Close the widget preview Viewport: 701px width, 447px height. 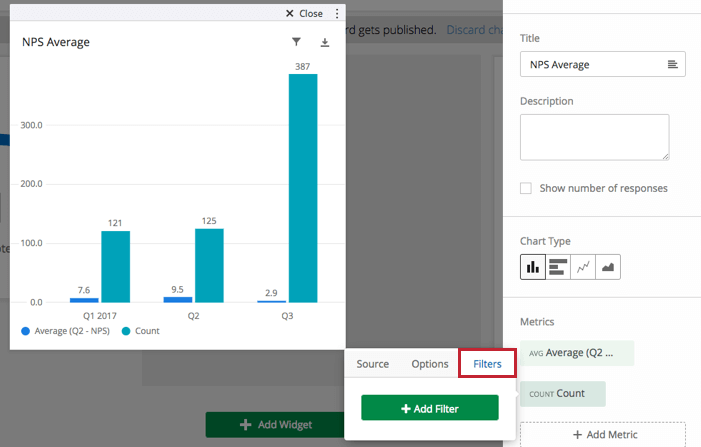coord(304,14)
